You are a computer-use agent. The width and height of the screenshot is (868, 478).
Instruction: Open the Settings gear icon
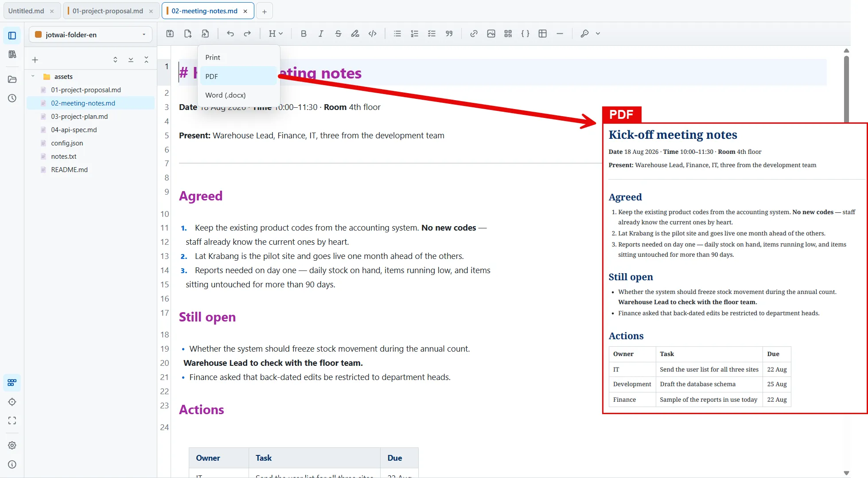(12, 445)
